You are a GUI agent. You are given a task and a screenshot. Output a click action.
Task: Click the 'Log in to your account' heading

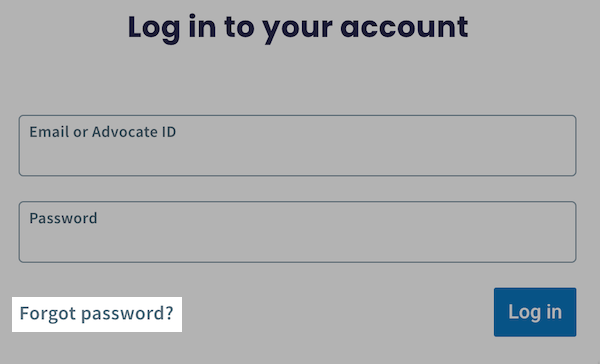pos(298,28)
